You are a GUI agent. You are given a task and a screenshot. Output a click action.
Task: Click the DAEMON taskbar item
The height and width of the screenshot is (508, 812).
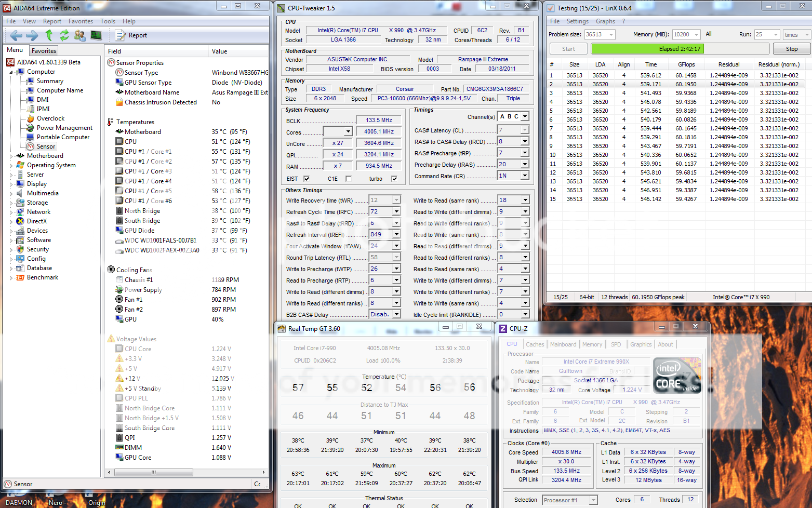[19, 503]
